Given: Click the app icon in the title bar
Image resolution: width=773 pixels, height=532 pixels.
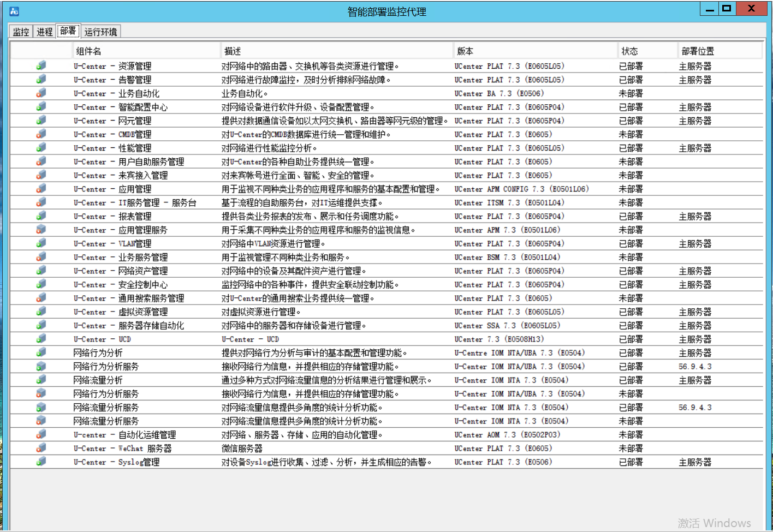Looking at the screenshot, I should 14,11.
